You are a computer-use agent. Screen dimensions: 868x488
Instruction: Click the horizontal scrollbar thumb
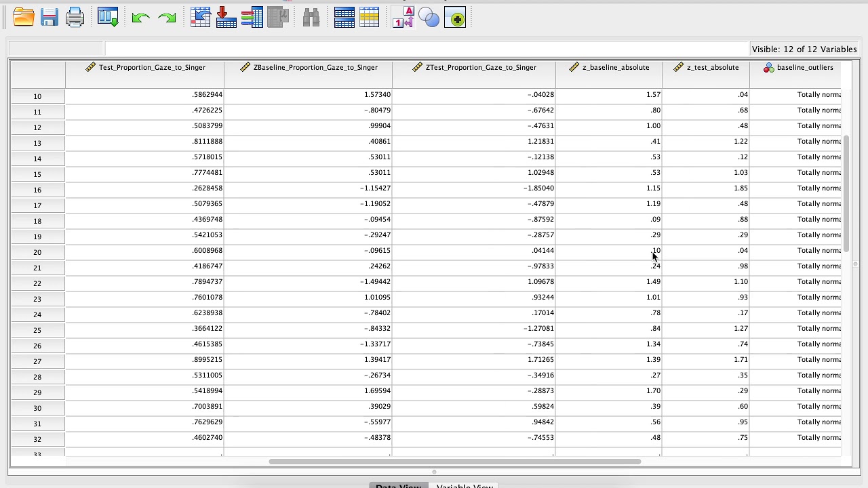pos(454,462)
